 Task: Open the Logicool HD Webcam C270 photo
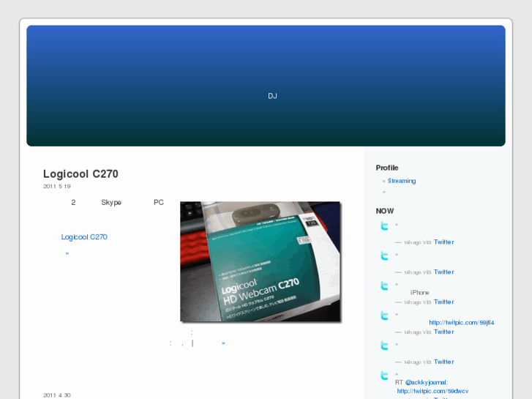pyautogui.click(x=261, y=261)
